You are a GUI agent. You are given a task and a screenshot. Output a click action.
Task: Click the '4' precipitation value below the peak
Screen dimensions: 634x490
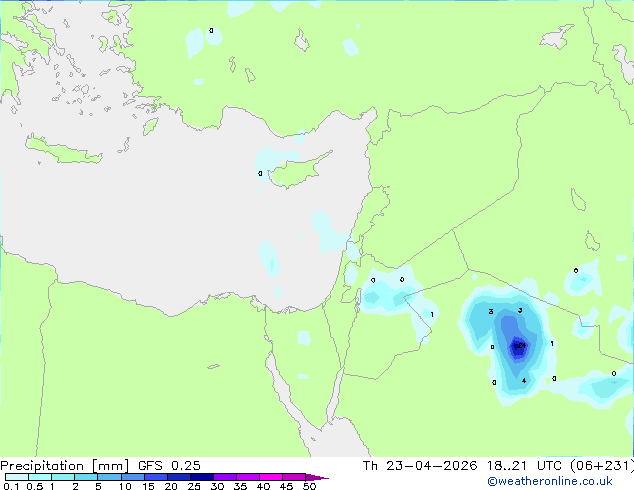pos(524,380)
